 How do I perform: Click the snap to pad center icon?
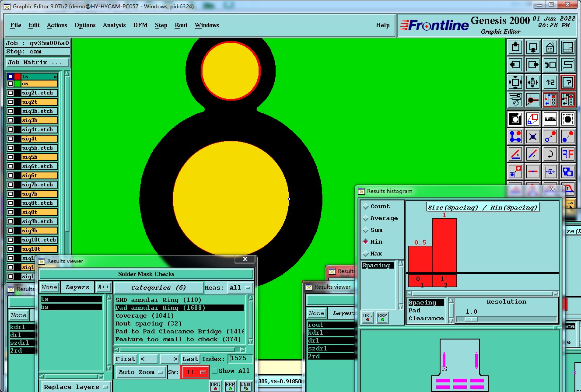coord(533,100)
